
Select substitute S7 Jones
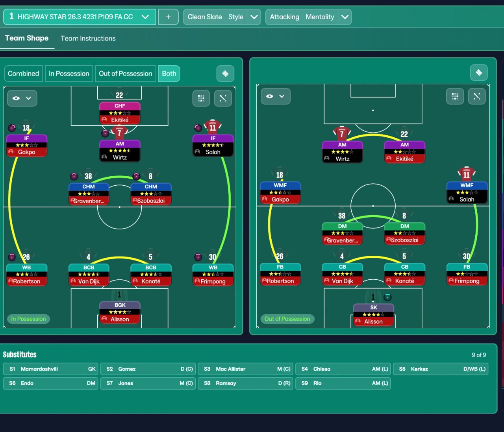point(148,383)
